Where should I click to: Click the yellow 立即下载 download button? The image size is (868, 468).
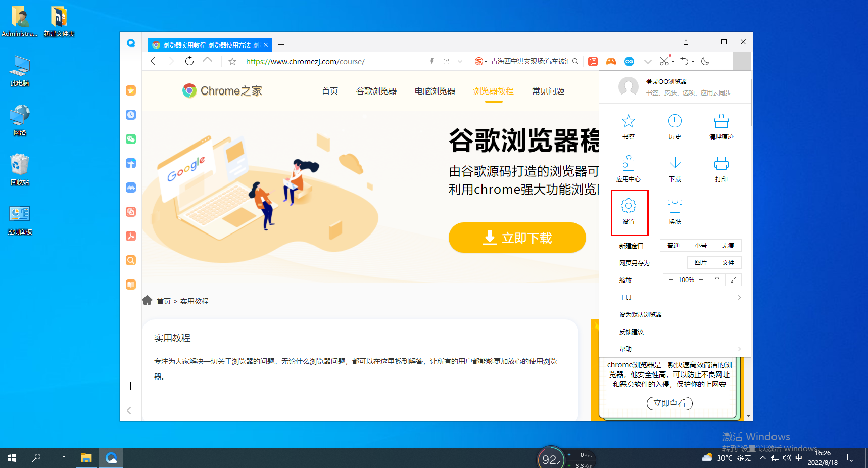[517, 238]
